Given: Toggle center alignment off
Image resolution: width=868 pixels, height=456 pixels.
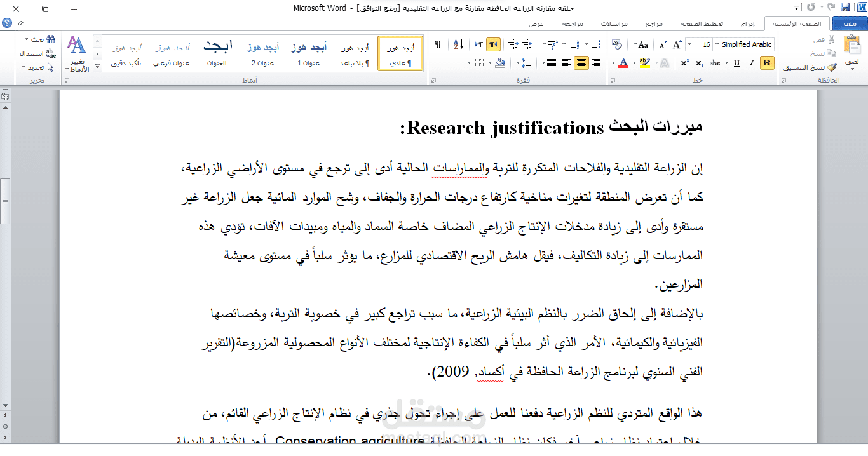Looking at the screenshot, I should click(581, 62).
